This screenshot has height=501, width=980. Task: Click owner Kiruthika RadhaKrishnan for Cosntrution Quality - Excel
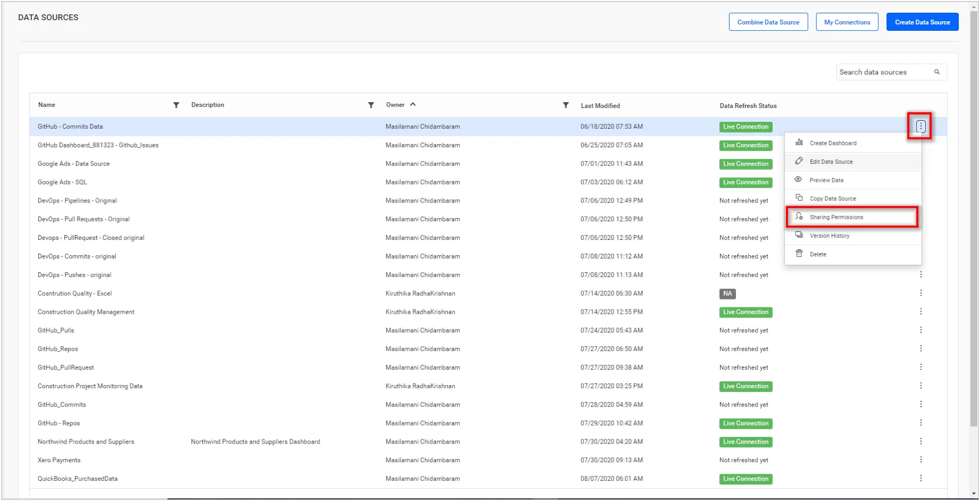[x=420, y=294]
